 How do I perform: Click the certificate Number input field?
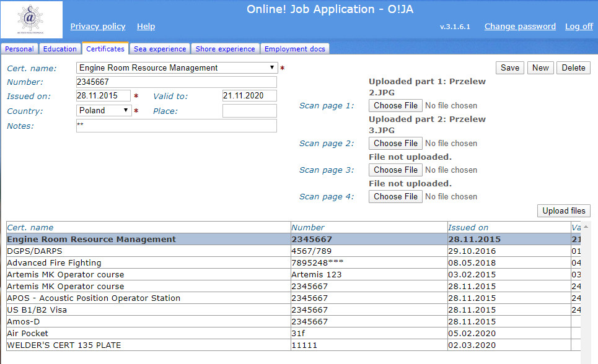pos(177,82)
